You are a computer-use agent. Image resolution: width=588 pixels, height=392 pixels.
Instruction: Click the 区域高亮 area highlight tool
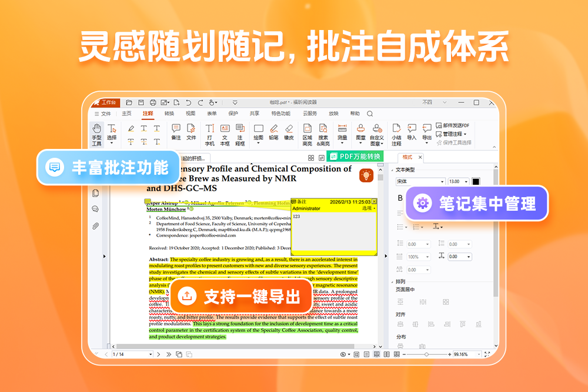coord(307,134)
